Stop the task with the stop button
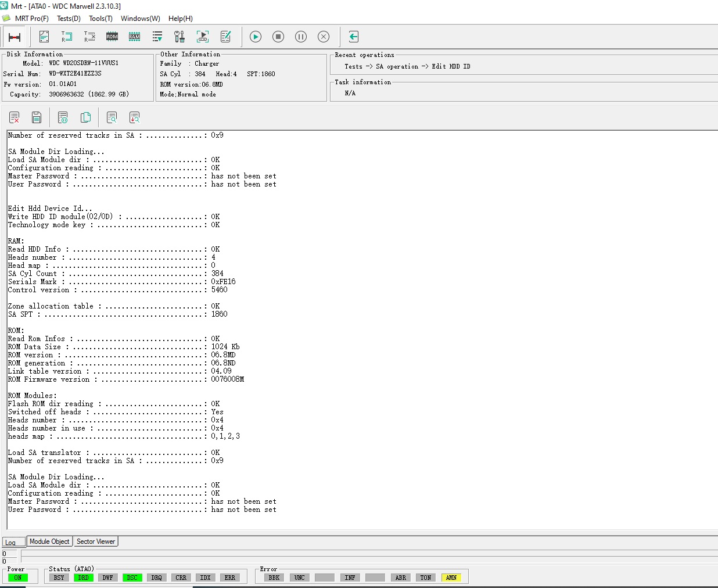The height and width of the screenshot is (588, 718). pos(278,37)
